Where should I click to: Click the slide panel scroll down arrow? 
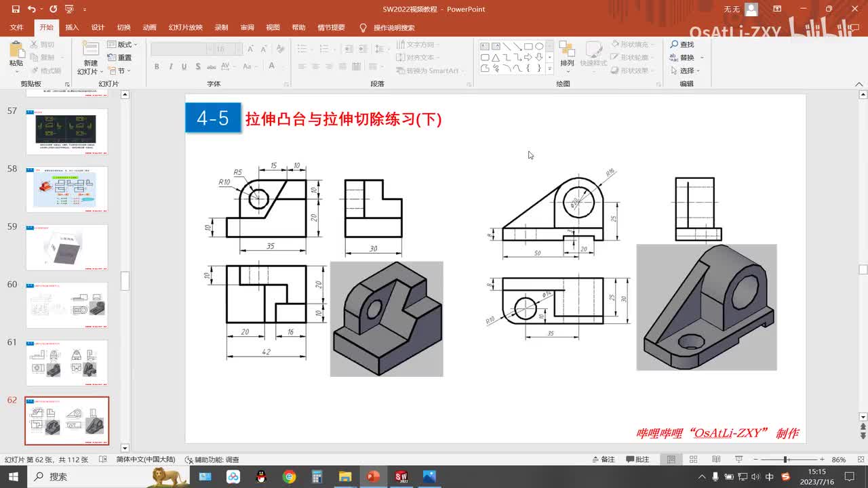click(x=125, y=448)
